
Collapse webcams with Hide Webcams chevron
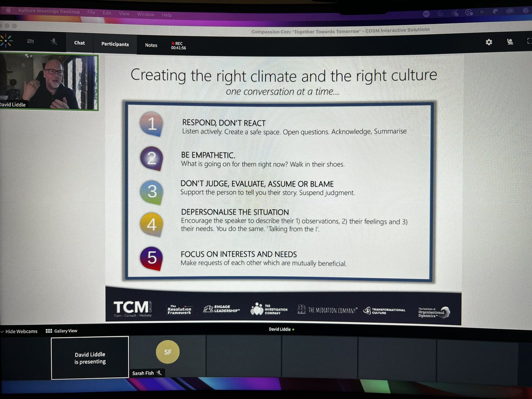(x=20, y=331)
